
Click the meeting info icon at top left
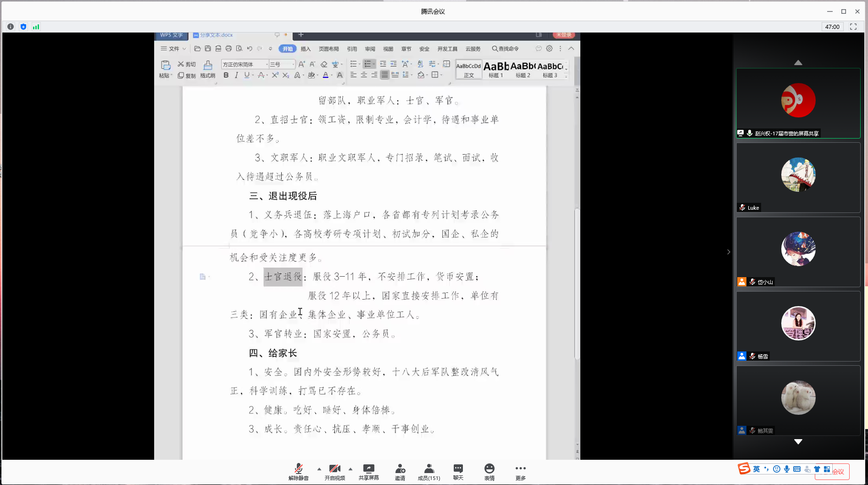click(11, 27)
